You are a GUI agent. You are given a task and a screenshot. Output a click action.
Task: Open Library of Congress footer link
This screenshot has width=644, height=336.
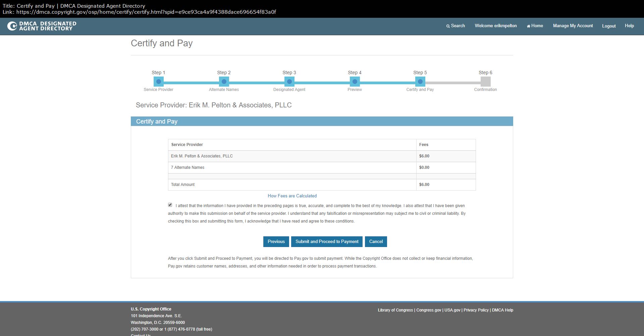395,310
